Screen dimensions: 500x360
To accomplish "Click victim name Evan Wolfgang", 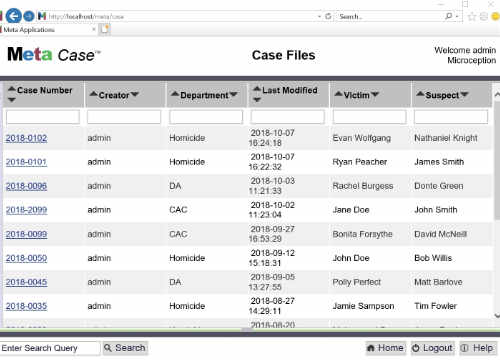I will pos(362,138).
